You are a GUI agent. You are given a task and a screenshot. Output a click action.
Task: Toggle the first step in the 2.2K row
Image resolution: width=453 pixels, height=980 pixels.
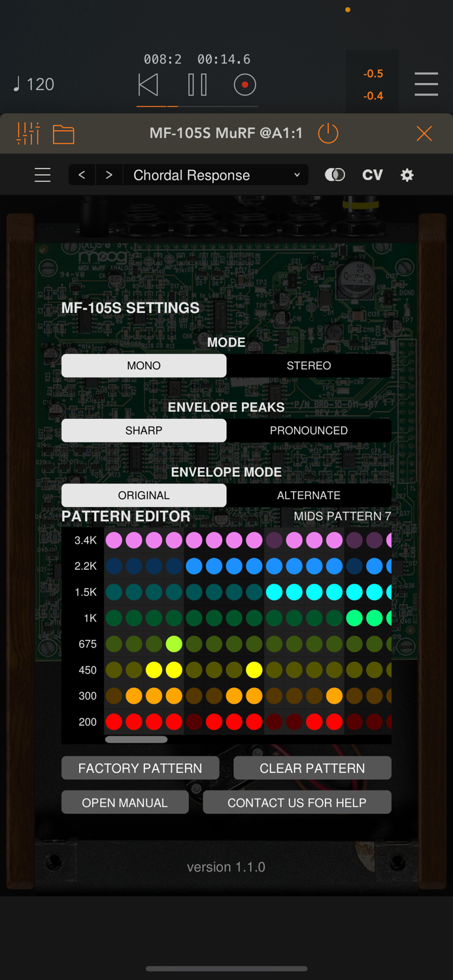click(114, 566)
